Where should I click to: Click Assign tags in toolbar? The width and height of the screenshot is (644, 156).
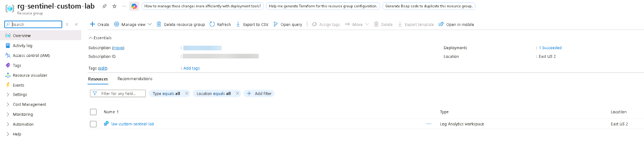[326, 24]
